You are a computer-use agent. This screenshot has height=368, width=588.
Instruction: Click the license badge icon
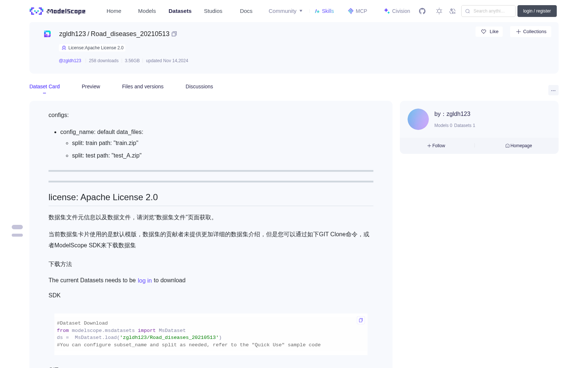64,48
